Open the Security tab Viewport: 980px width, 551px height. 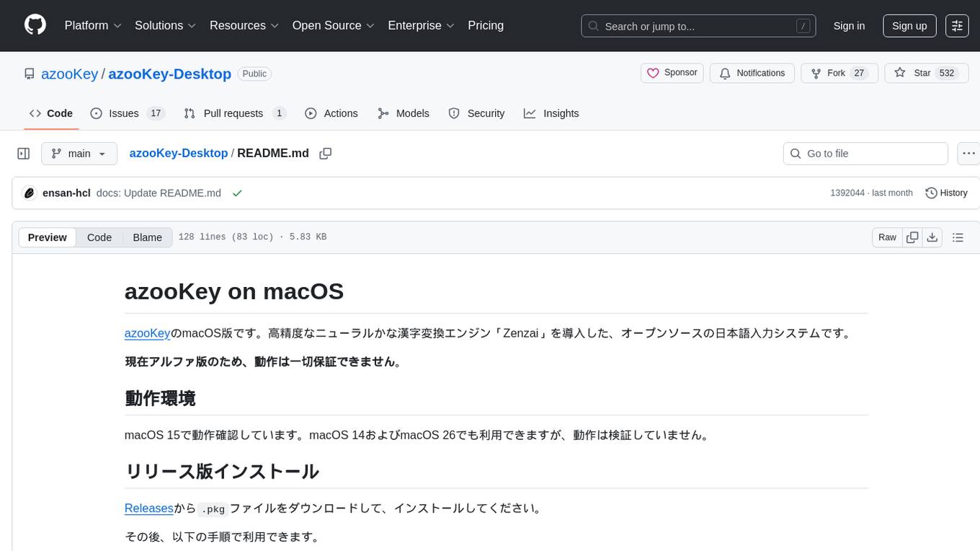[476, 113]
